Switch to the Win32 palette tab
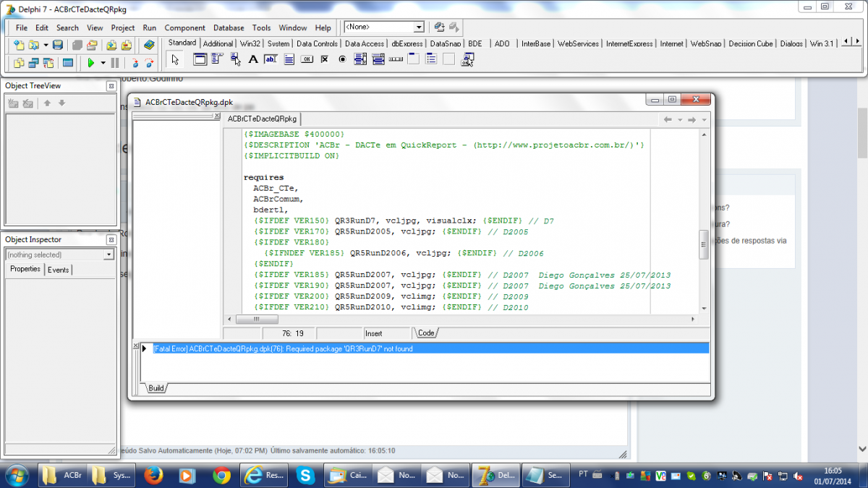The height and width of the screenshot is (488, 868). (250, 43)
